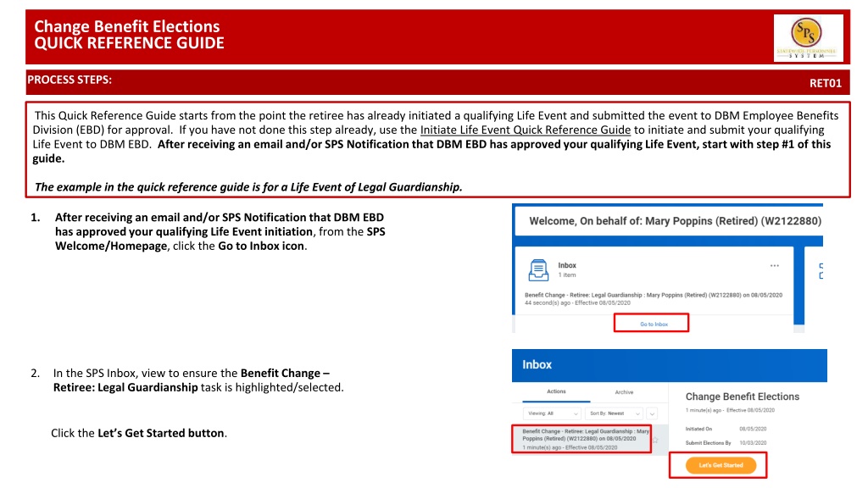
Task: Open the Sort By: Newest dropdown
Action: [615, 413]
